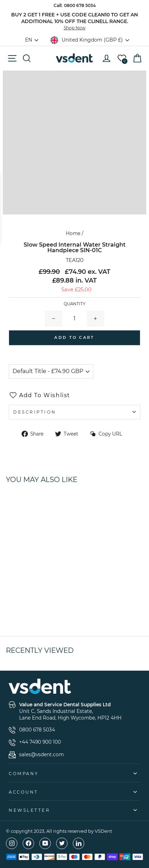This screenshot has width=149, height=868.
Task: Open Default Title variant dropdown
Action: tap(51, 371)
